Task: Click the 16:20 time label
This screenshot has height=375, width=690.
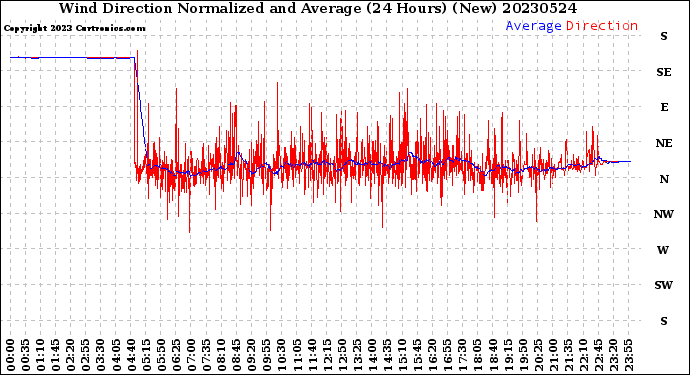Action: point(433,355)
